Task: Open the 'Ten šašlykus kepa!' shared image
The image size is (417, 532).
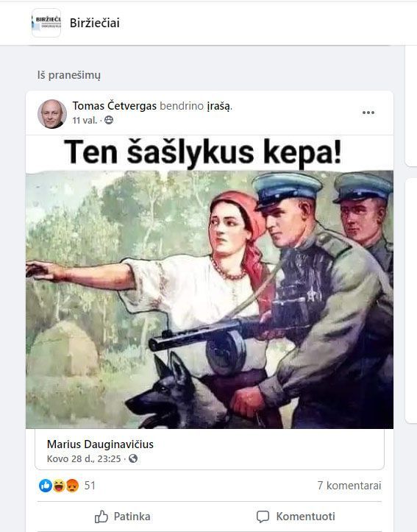Action: point(210,282)
